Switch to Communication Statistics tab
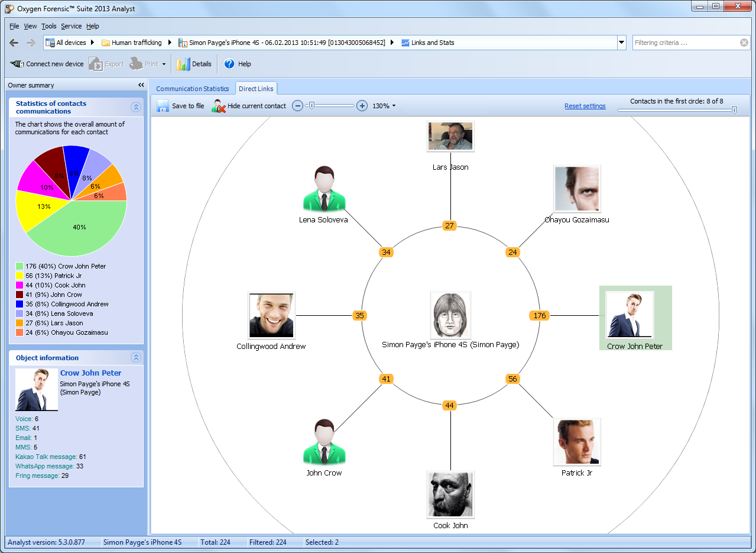 [193, 89]
